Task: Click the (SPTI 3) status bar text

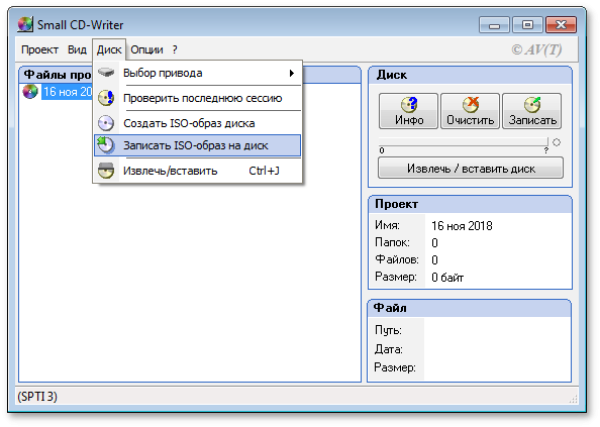Action: click(37, 397)
